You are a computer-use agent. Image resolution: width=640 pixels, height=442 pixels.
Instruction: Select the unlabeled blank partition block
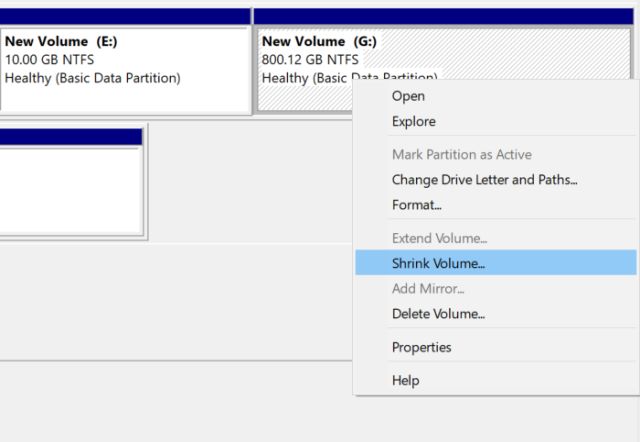click(71, 190)
